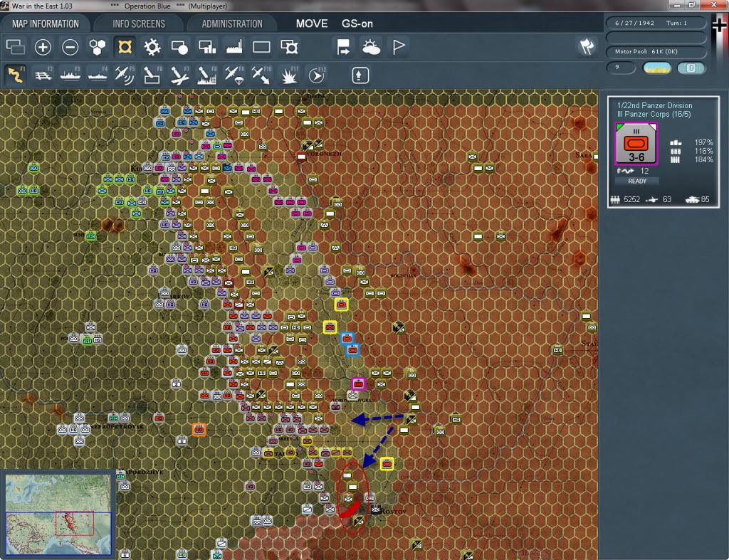Toggle the rectangle-with-gear map icon

pyautogui.click(x=289, y=47)
